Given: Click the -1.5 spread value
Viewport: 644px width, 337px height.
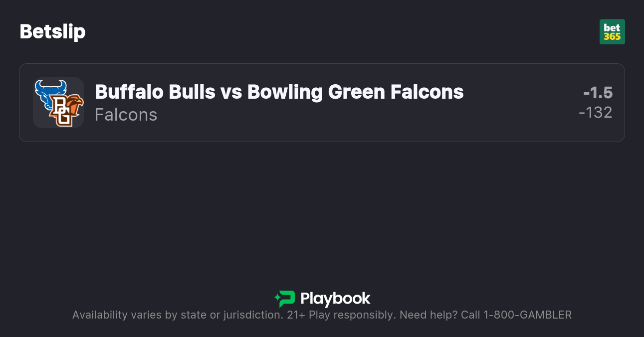Looking at the screenshot, I should click(x=598, y=93).
